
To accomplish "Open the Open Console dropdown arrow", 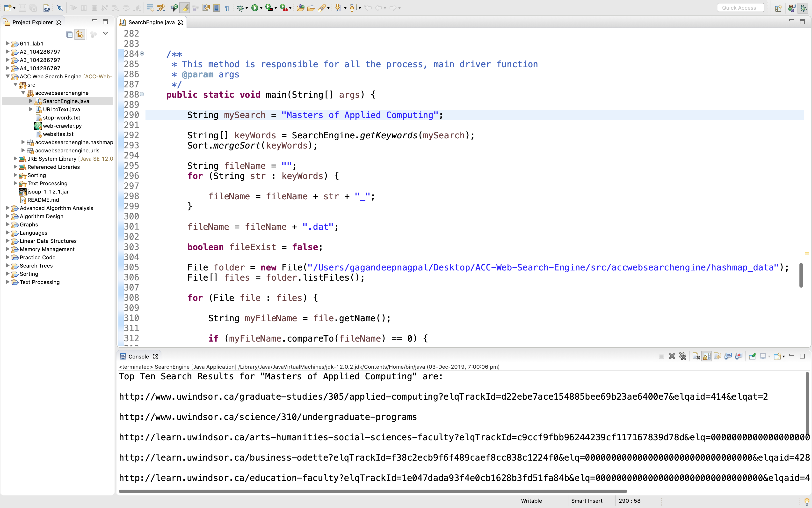I will pyautogui.click(x=783, y=357).
